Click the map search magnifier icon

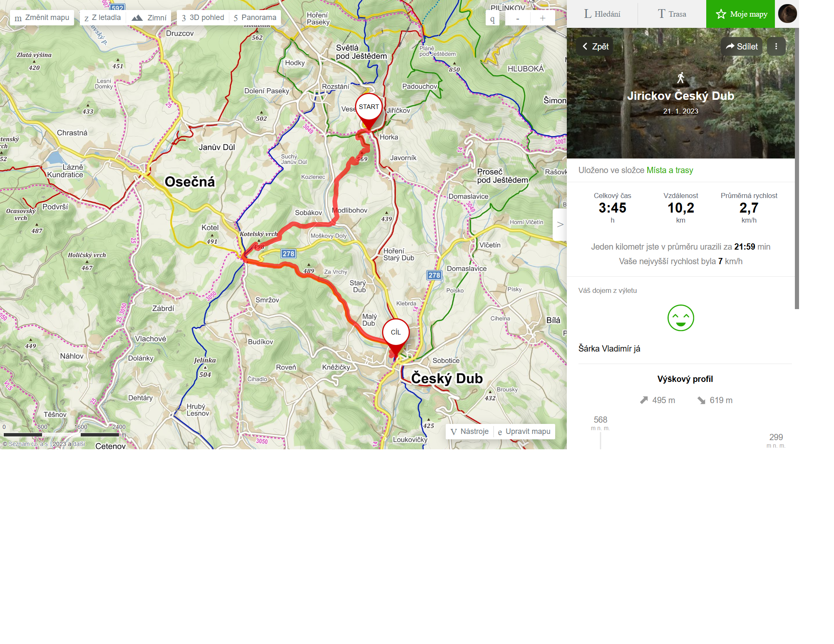[x=492, y=18]
